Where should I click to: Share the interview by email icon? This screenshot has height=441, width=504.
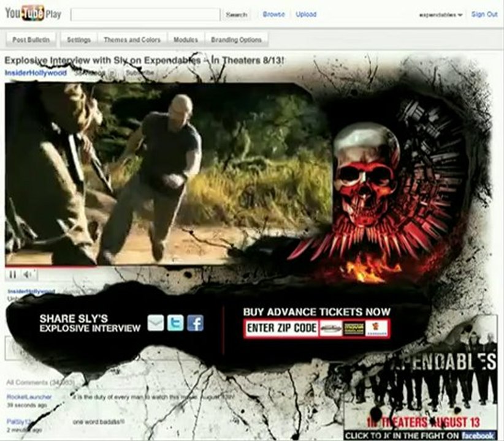pyautogui.click(x=156, y=323)
